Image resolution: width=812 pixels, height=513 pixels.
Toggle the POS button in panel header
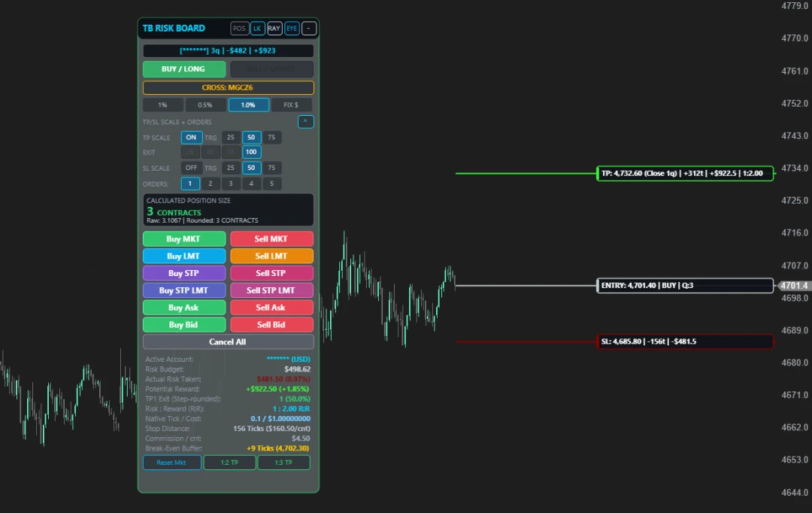(239, 29)
